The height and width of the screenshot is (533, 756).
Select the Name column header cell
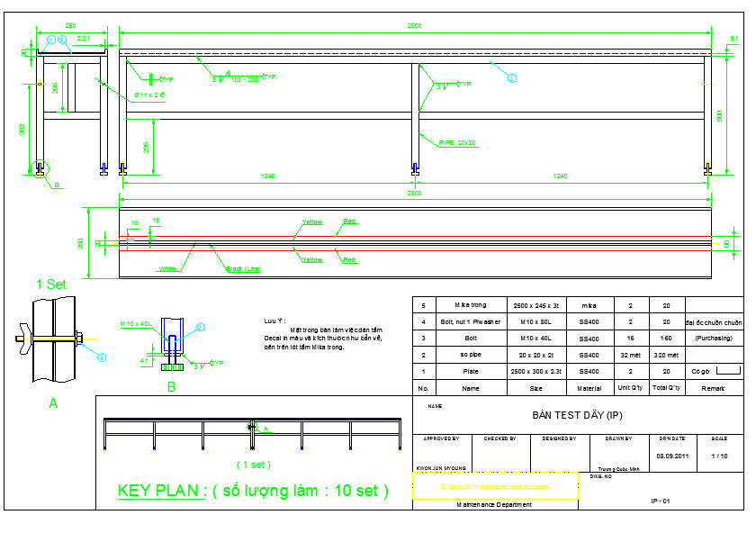tap(472, 387)
